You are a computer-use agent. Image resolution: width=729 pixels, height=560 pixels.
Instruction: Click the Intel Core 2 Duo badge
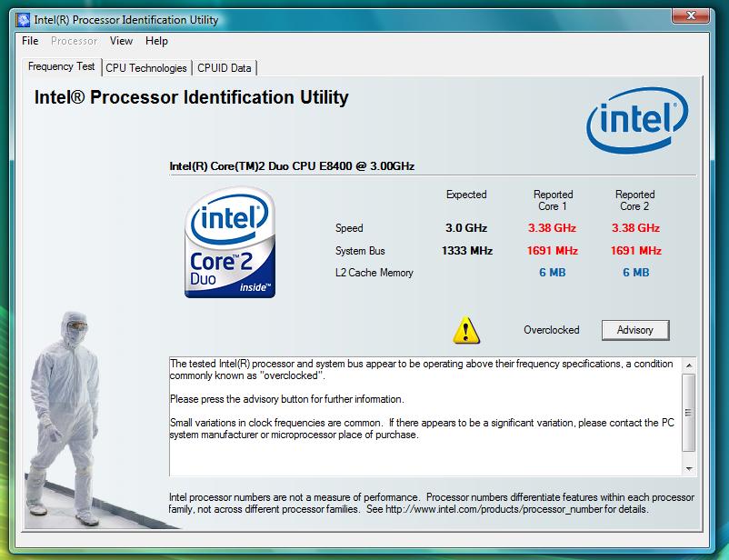tap(230, 243)
